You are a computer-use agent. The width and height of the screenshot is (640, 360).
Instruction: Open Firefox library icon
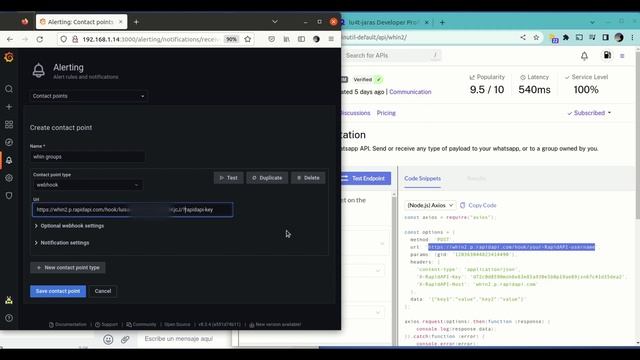[x=287, y=39]
